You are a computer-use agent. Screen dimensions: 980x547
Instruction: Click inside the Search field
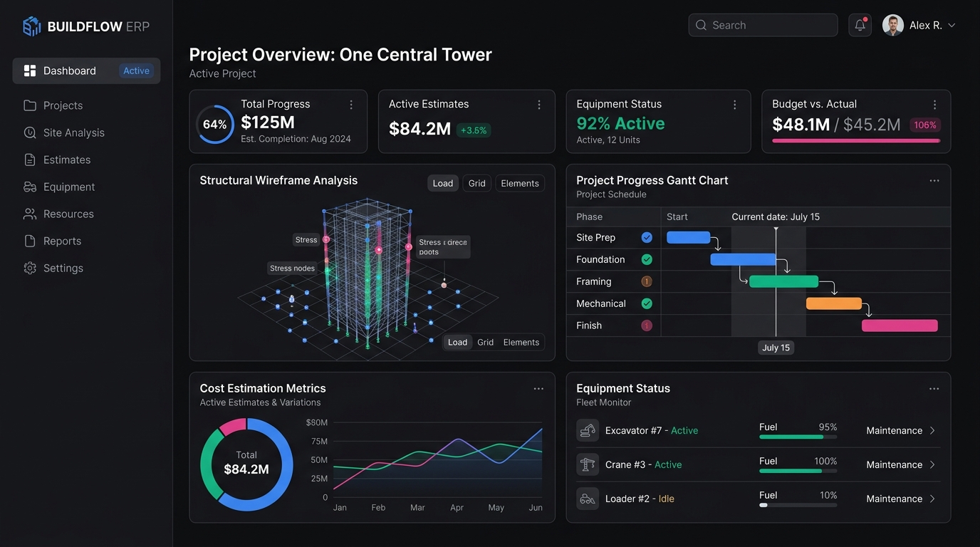click(763, 25)
